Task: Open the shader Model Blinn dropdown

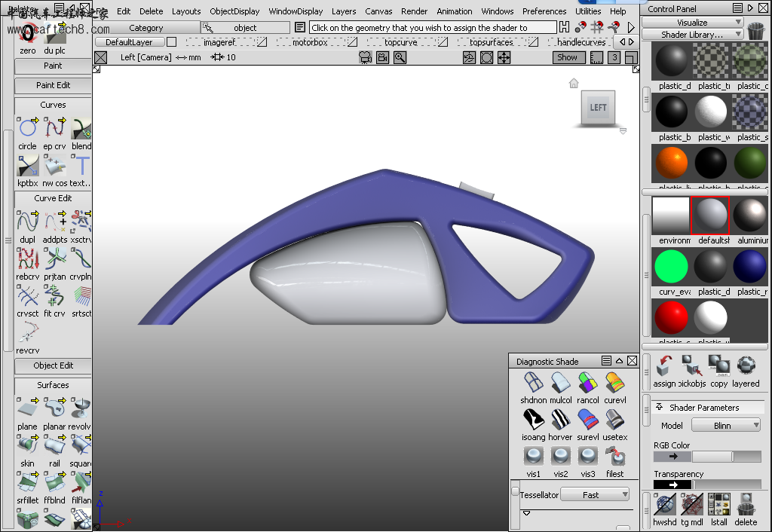Action: tap(726, 425)
